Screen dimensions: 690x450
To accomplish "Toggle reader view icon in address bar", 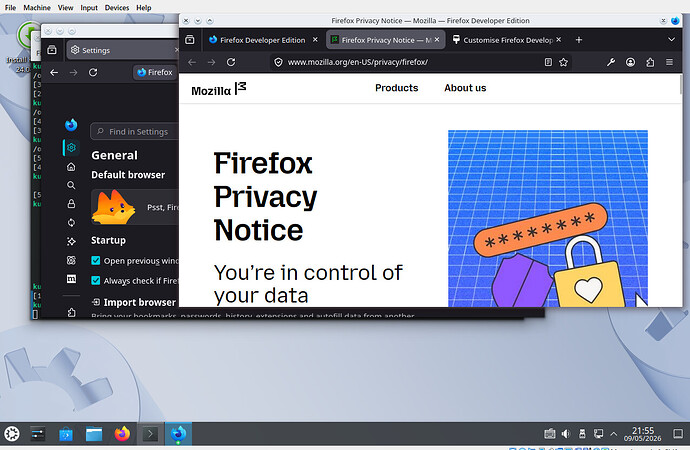I will coord(548,62).
